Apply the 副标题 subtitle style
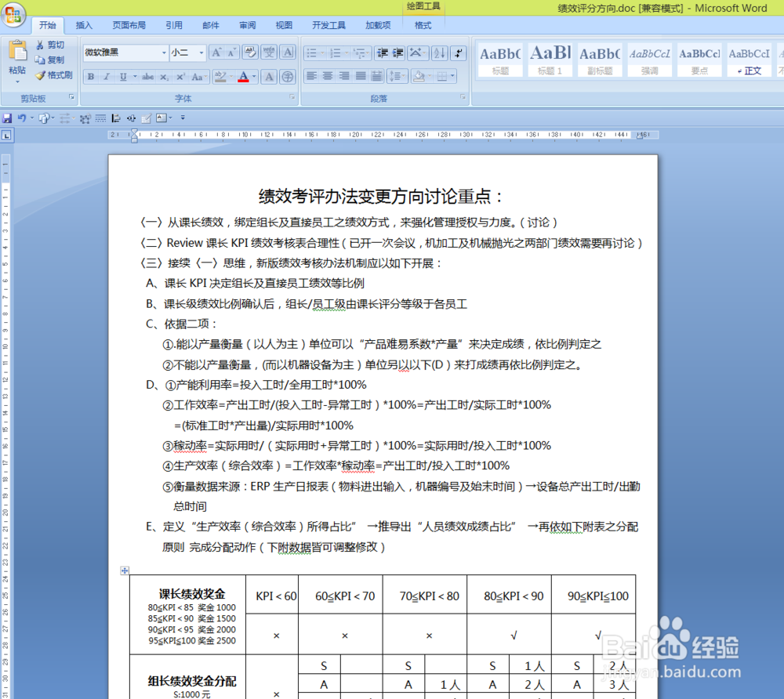784x699 pixels. coord(600,60)
